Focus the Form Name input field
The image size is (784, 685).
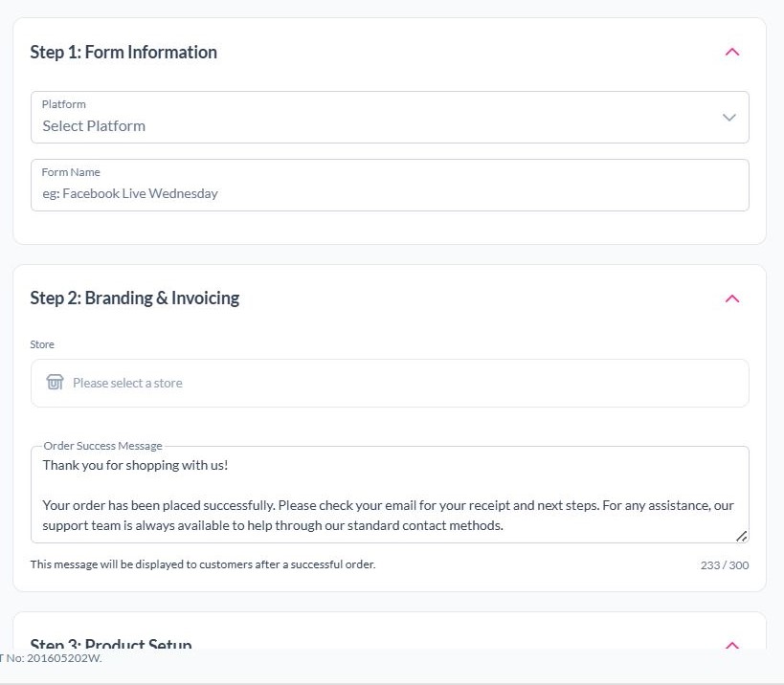(x=390, y=186)
